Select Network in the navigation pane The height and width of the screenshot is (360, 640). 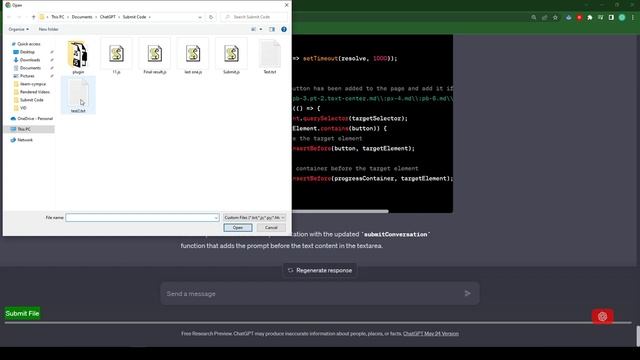pyautogui.click(x=25, y=140)
